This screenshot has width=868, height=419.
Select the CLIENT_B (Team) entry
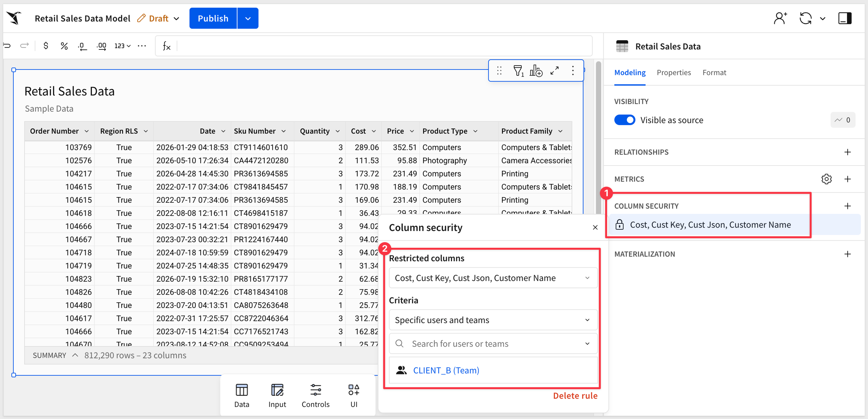[x=493, y=370]
